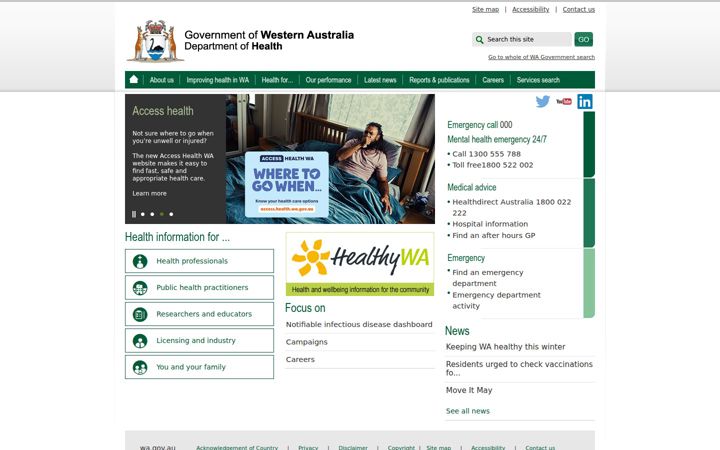Click the Public health practitioners icon
Viewport: 720px width, 450px height.
point(140,288)
